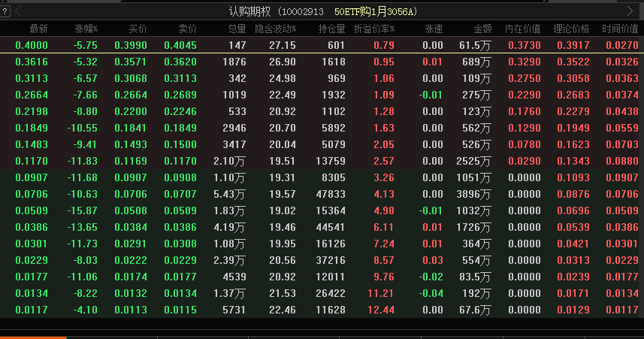
Task: Click ask price 0.0115
Action: (180, 310)
